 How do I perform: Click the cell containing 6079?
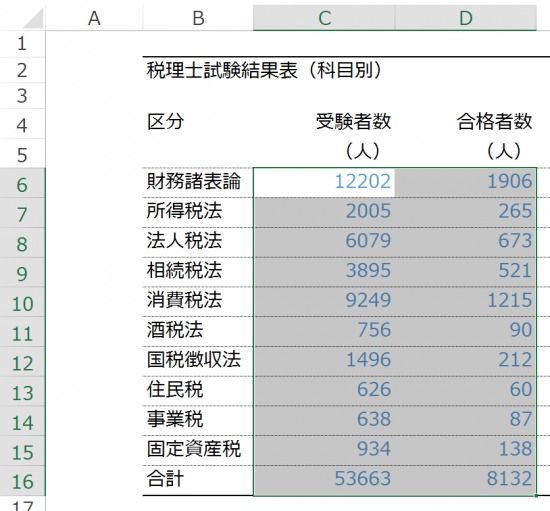324,243
